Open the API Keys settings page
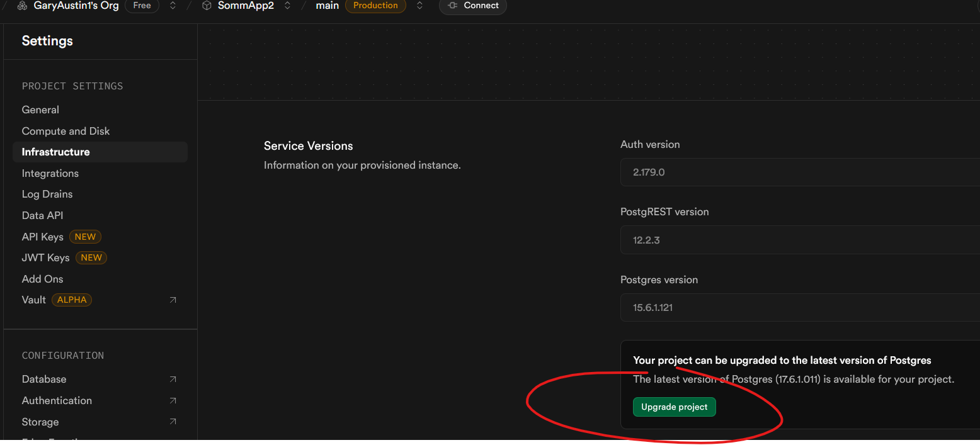980x445 pixels. point(42,237)
